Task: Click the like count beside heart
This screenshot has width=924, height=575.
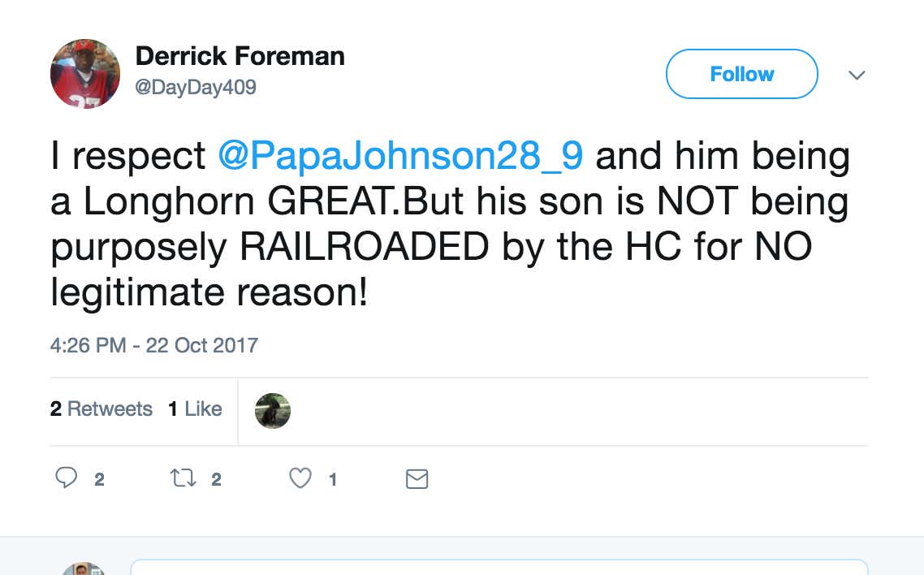Action: click(x=333, y=479)
